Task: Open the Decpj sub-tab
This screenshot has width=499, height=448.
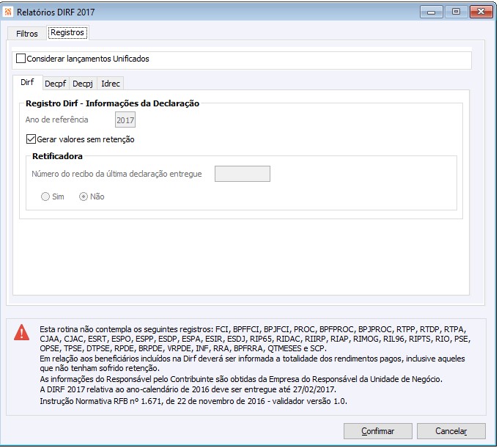Action: (x=83, y=84)
